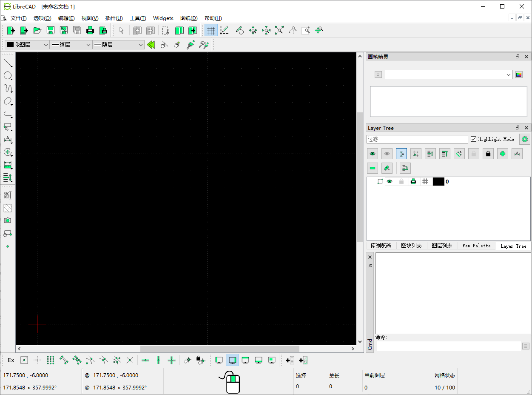Screen dimensions: 532x395
Task: Click the 过滤 layer filter field
Action: tap(417, 139)
